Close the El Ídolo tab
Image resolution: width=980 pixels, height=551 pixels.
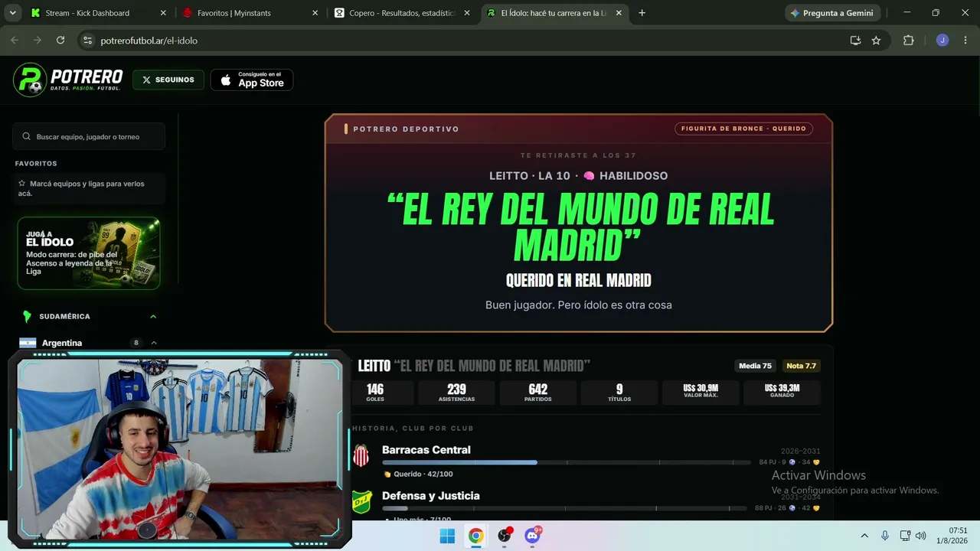pos(619,13)
